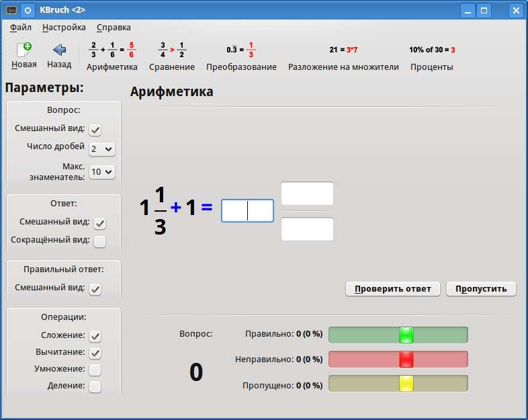Open the Сравнение exercise icon
Image resolution: width=528 pixels, height=420 pixels.
tap(172, 50)
